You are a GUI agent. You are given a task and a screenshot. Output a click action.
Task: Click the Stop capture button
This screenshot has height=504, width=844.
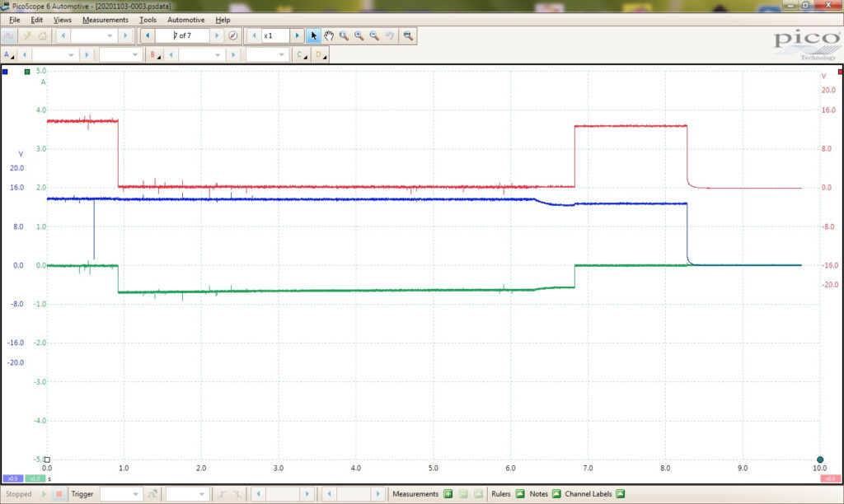coord(59,494)
